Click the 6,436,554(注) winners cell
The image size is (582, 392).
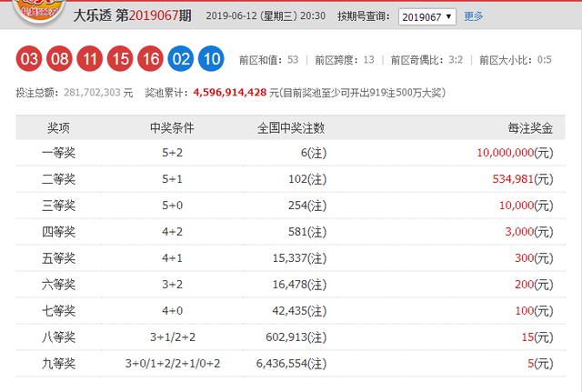point(291,364)
